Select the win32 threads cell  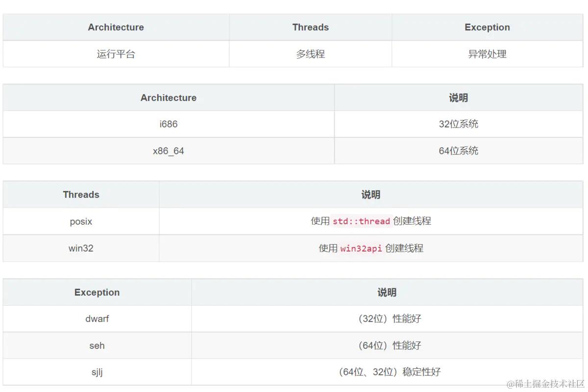81,248
